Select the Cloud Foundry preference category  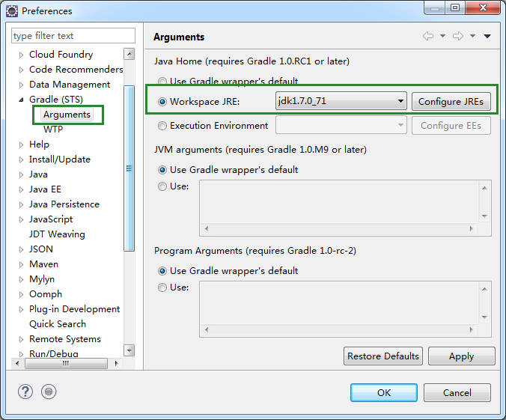[x=61, y=54]
